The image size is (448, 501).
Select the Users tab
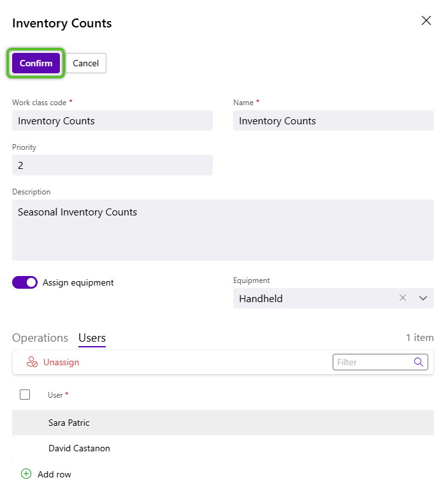point(92,338)
